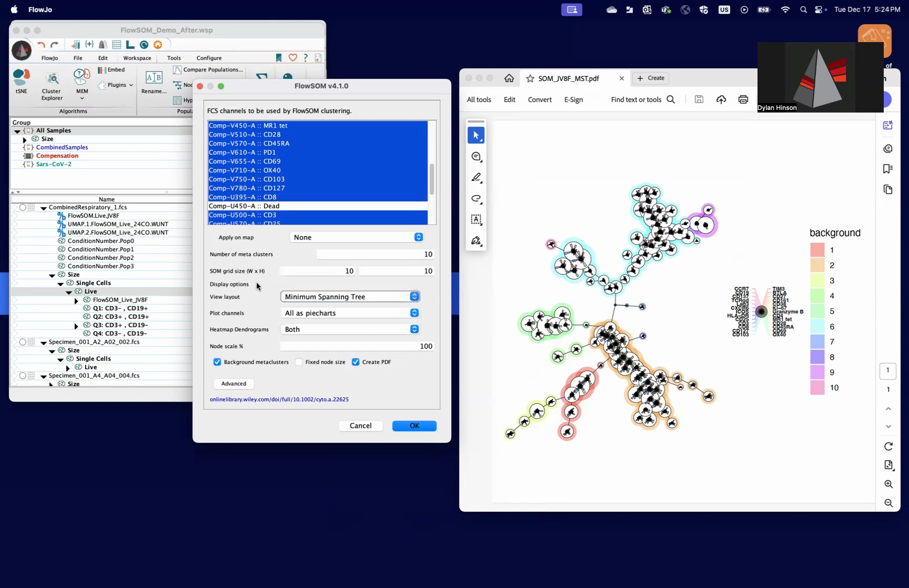Click the Acrobat zoom in icon
Screen dimensions: 909x588
[x=888, y=484]
